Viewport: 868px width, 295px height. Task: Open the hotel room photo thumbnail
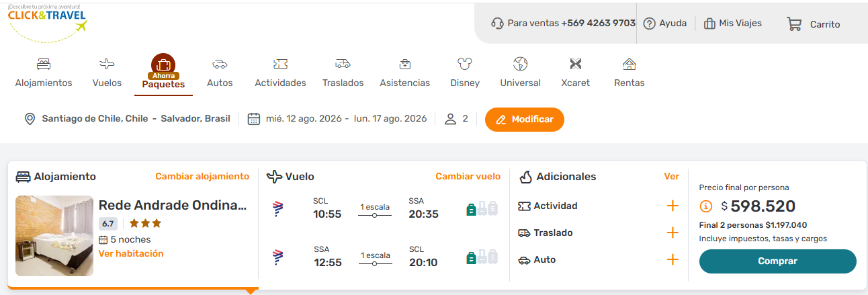(54, 235)
